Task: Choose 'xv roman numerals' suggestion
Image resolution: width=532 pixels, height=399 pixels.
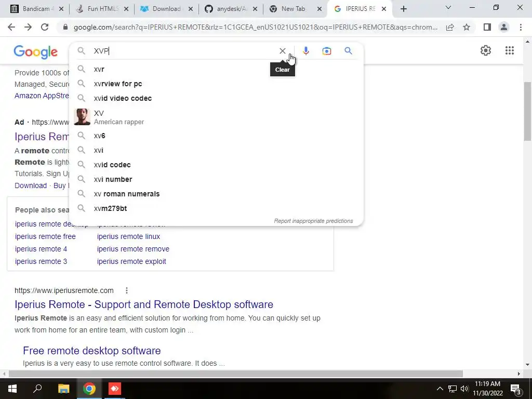Action: [x=216, y=194]
